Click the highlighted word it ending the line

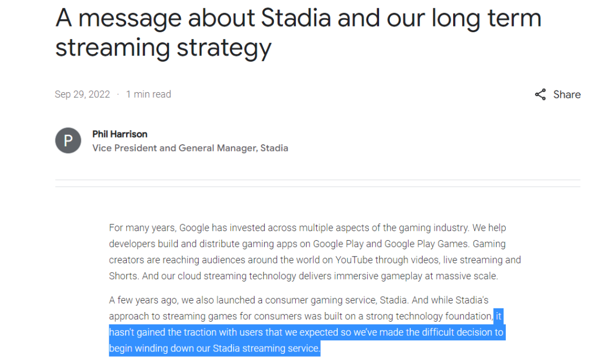coord(498,316)
